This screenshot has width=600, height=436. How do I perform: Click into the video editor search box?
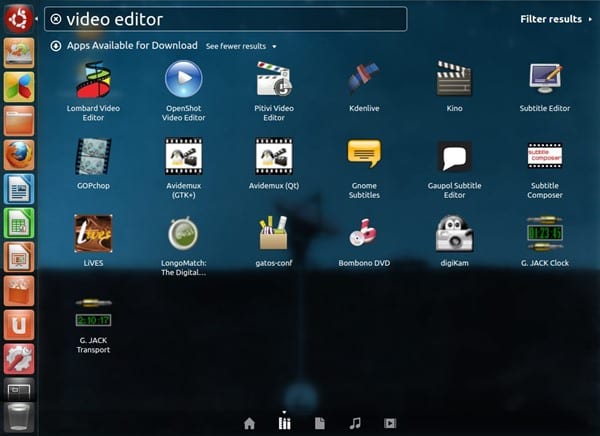[x=226, y=19]
